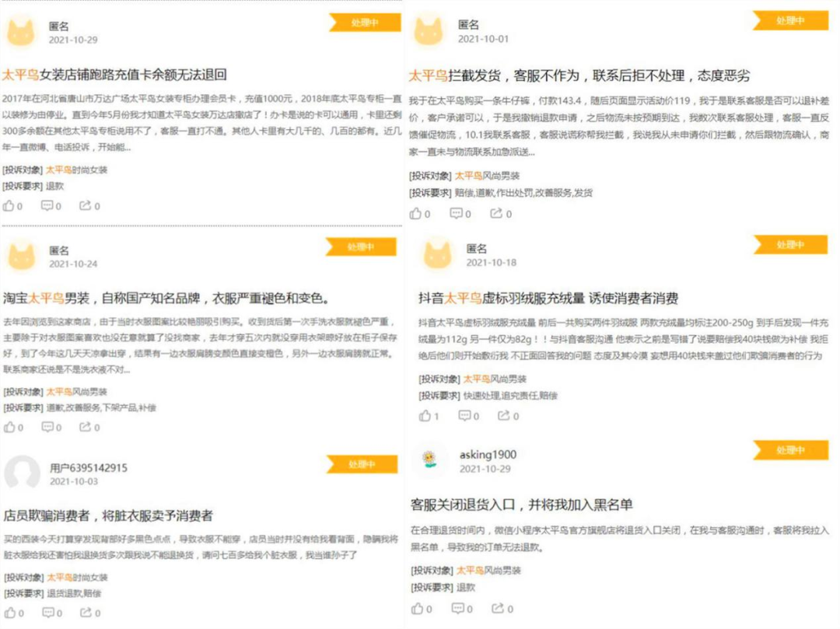Image resolution: width=840 pixels, height=629 pixels.
Task: Open cat avatar of 2021-10-18 anonymous poster
Action: pos(437,254)
